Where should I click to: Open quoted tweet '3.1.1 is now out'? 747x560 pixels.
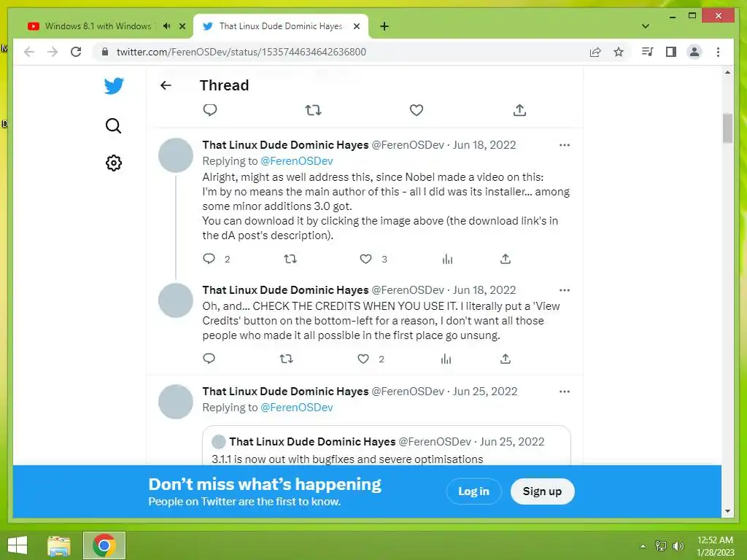pyautogui.click(x=387, y=446)
